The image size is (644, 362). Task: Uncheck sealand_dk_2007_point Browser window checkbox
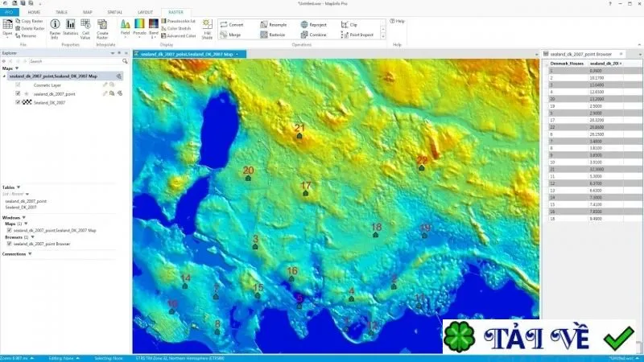(x=9, y=244)
